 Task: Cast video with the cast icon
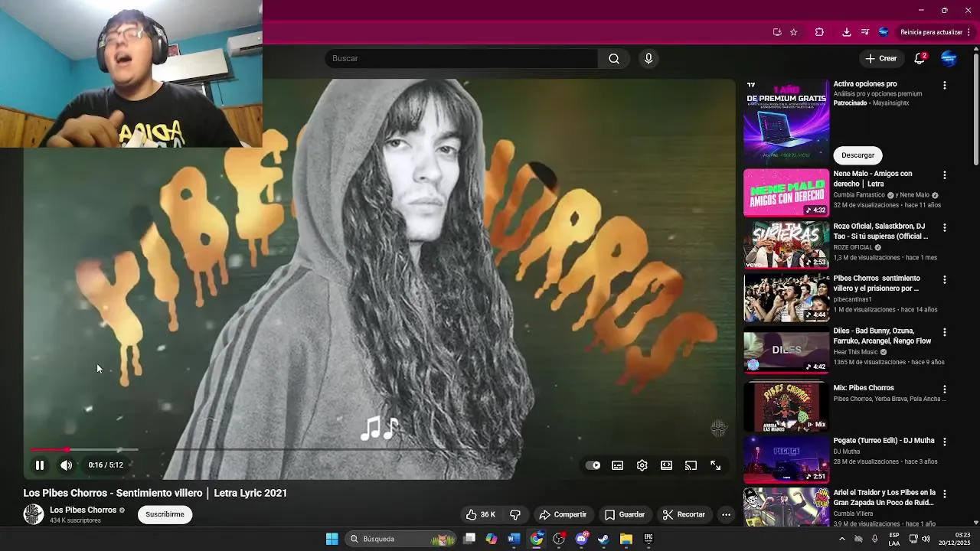pyautogui.click(x=691, y=465)
